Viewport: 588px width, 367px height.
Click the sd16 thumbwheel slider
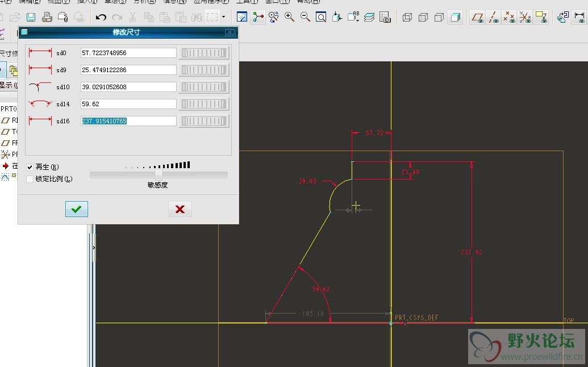(203, 121)
